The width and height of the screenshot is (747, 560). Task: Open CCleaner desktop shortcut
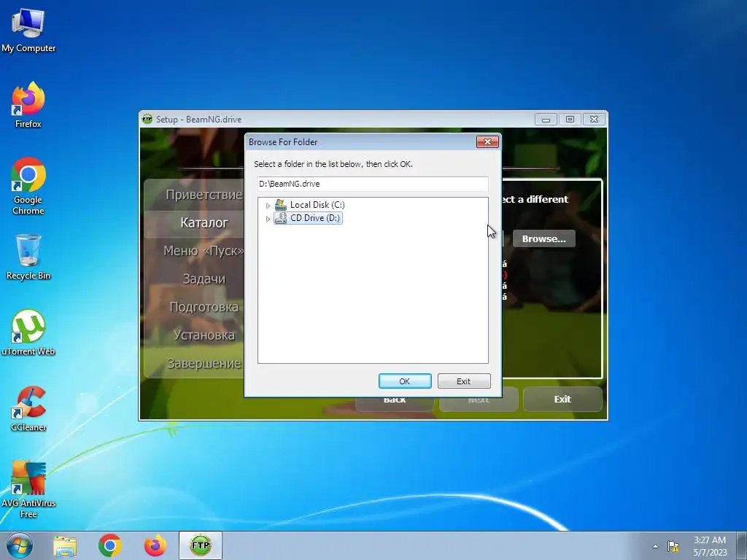click(x=28, y=408)
